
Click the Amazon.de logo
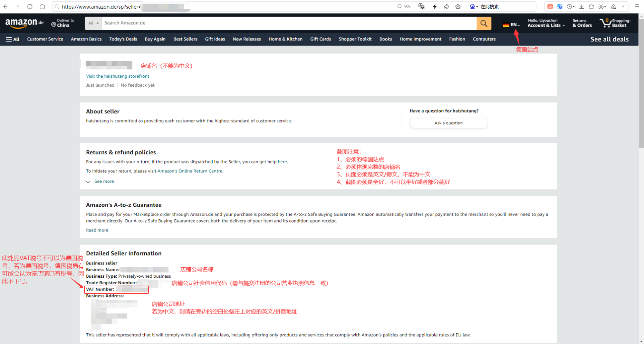[25, 23]
